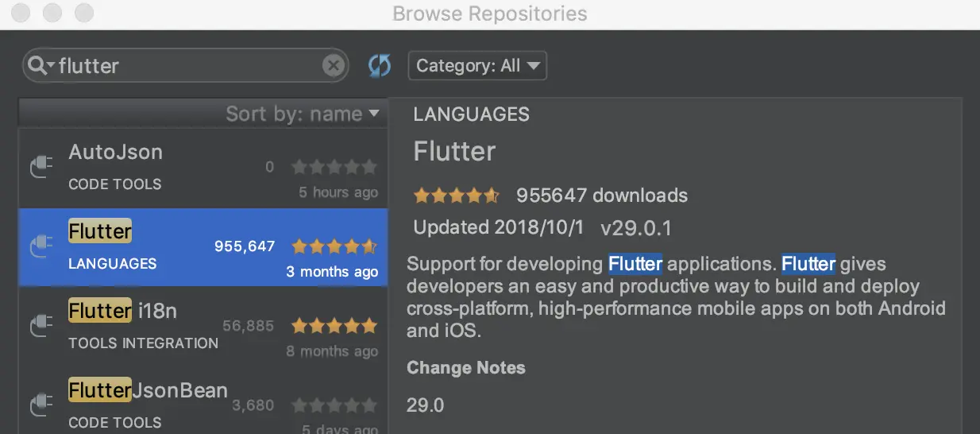
Task: Click the Flutter i18n plugin icon
Action: point(41,327)
